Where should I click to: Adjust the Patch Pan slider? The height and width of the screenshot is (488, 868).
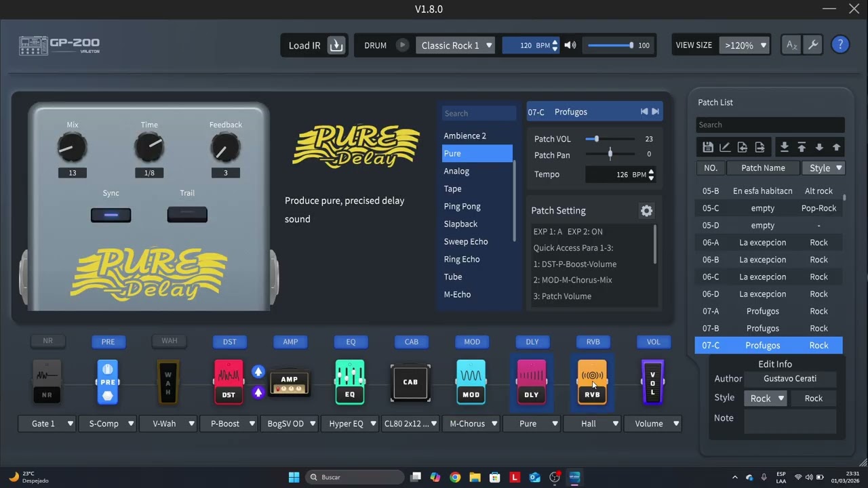coord(610,155)
